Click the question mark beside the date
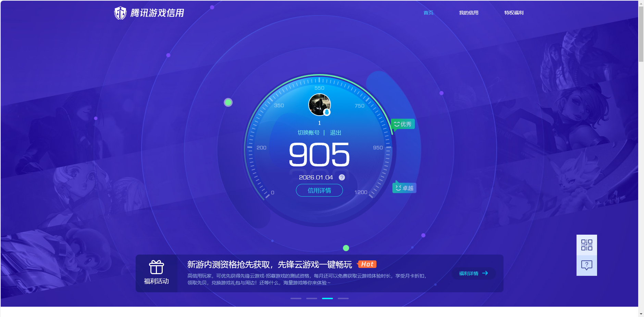The image size is (644, 317). click(342, 177)
